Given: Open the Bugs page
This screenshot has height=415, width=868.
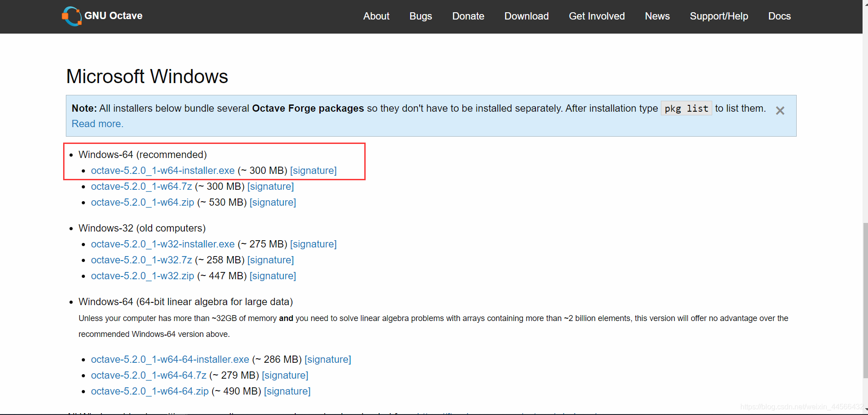Looking at the screenshot, I should (420, 16).
